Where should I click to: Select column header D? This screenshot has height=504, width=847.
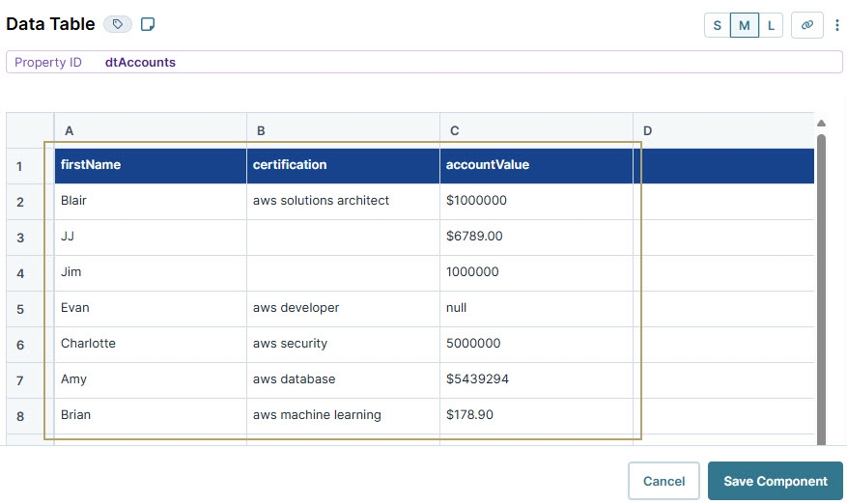[x=723, y=130]
